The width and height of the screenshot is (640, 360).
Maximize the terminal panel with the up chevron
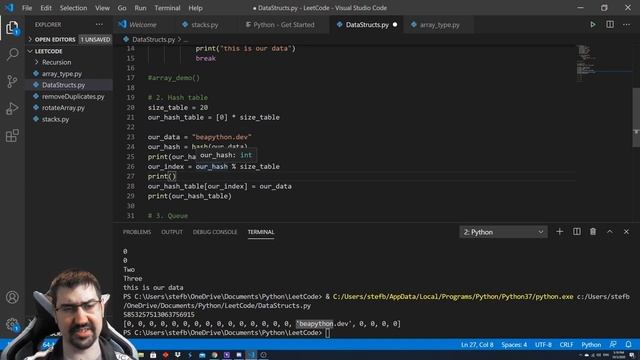[610, 232]
